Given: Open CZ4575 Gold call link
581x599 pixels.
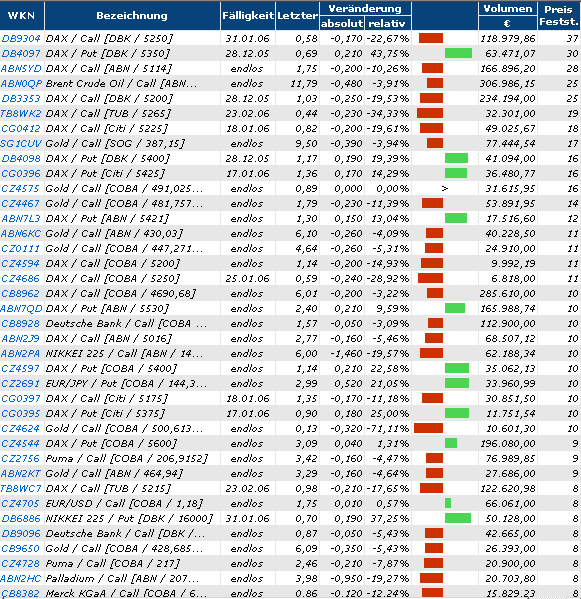Looking at the screenshot, I should click(x=20, y=188).
